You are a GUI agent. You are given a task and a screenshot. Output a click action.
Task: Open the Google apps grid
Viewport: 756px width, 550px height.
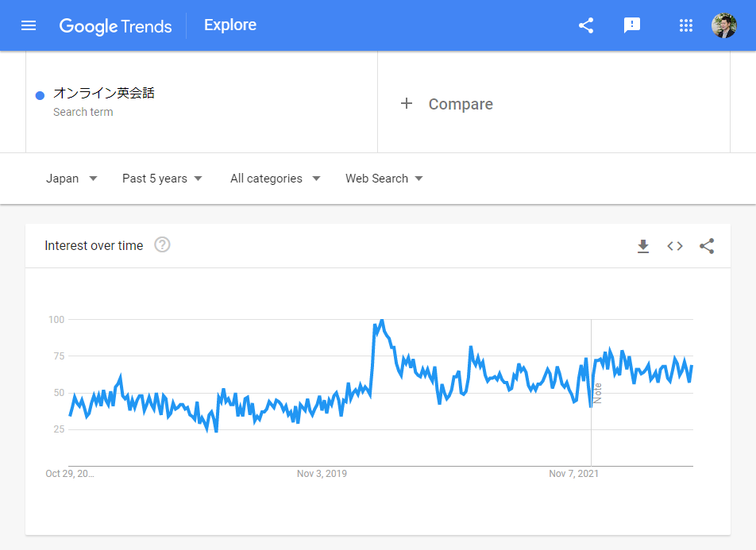click(x=686, y=25)
